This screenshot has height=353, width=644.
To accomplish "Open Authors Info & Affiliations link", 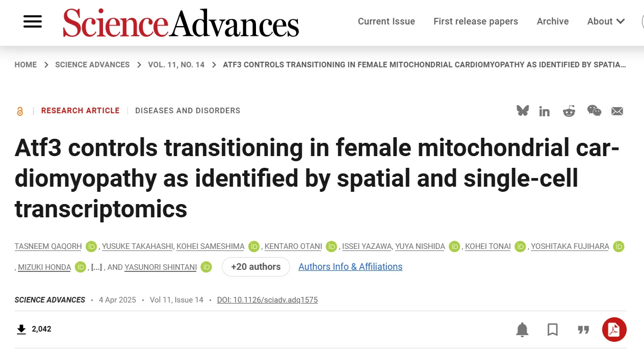I will point(350,267).
